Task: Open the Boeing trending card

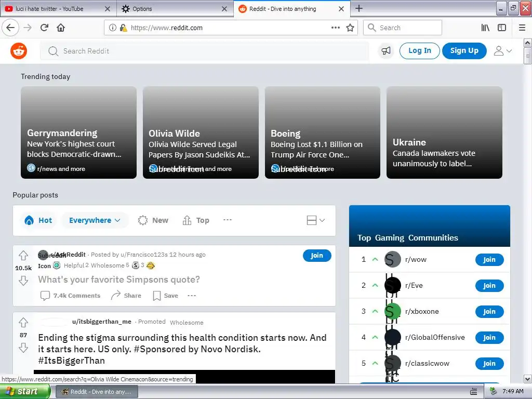Action: [x=322, y=132]
